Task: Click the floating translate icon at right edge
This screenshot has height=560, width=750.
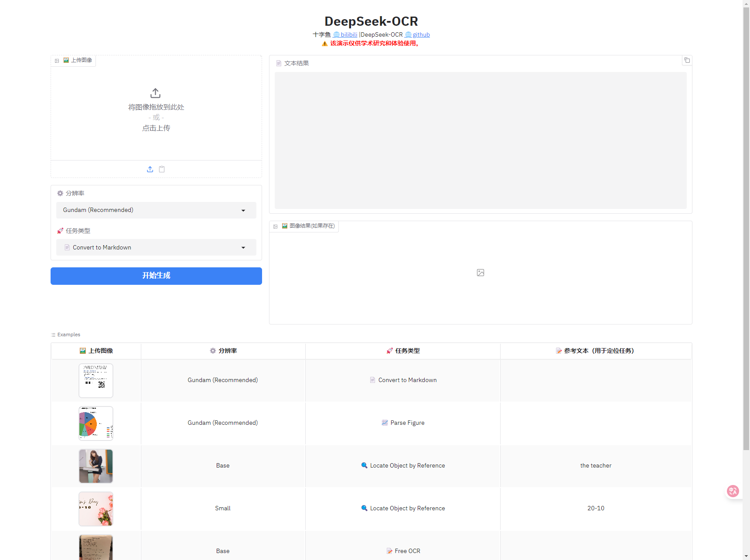Action: tap(733, 491)
